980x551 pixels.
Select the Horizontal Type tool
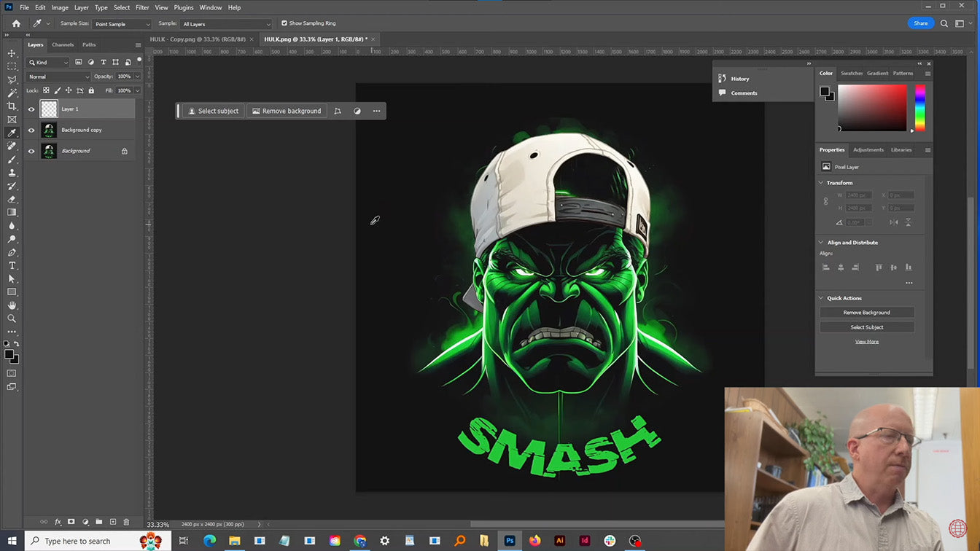[x=12, y=265]
